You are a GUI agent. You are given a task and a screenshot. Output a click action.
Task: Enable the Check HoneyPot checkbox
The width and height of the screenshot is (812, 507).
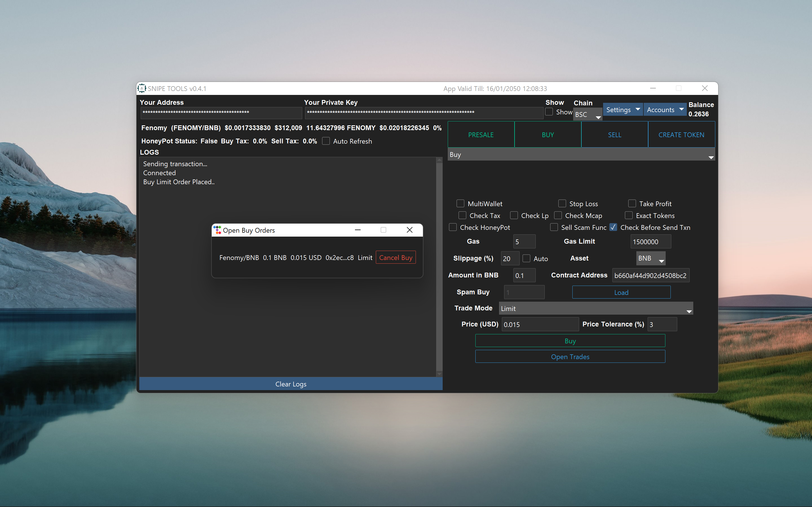pos(453,227)
